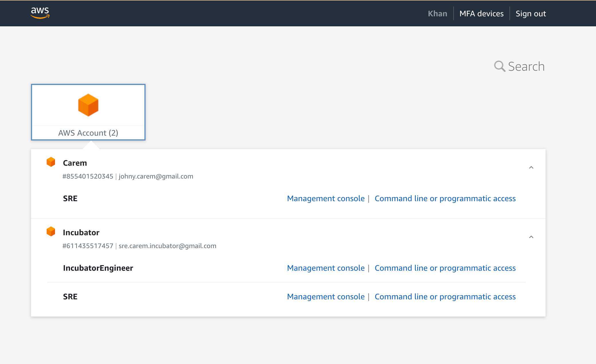Click the Khan username menu item
596x364 pixels.
pos(437,13)
